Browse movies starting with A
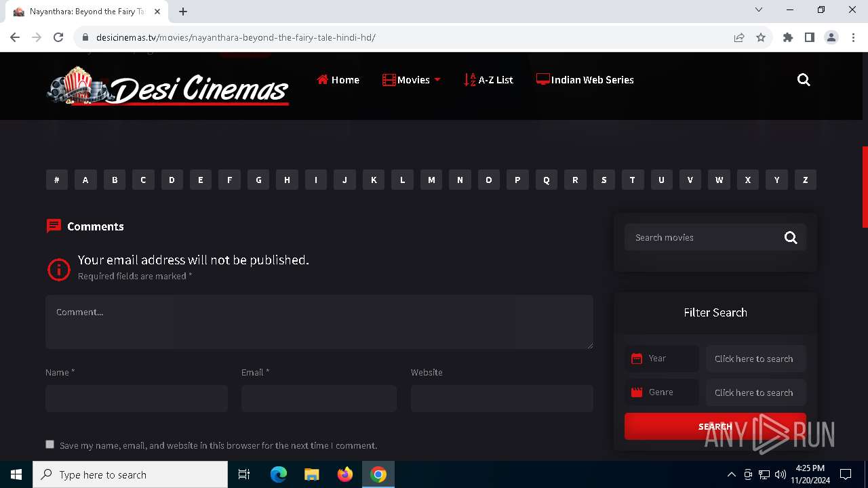 tap(85, 180)
